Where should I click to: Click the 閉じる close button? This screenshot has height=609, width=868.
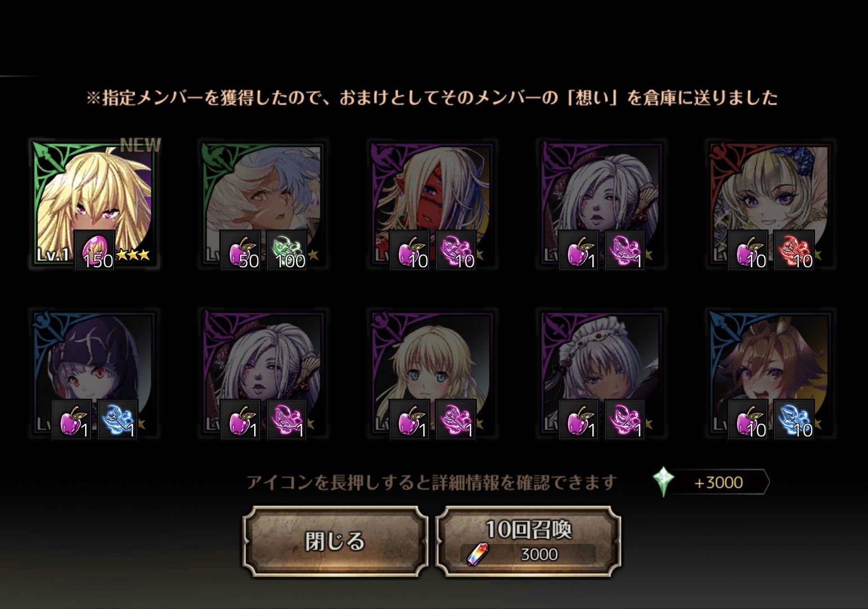(335, 541)
